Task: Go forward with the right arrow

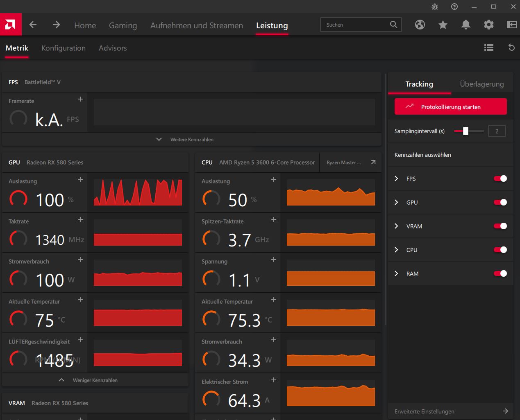Action: [x=56, y=25]
